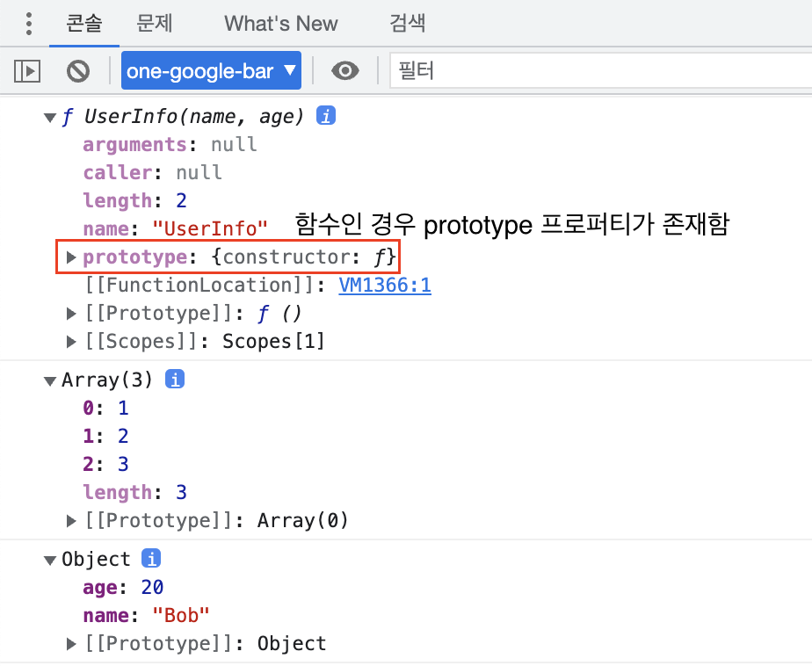Select the caller: null property row

tap(153, 172)
